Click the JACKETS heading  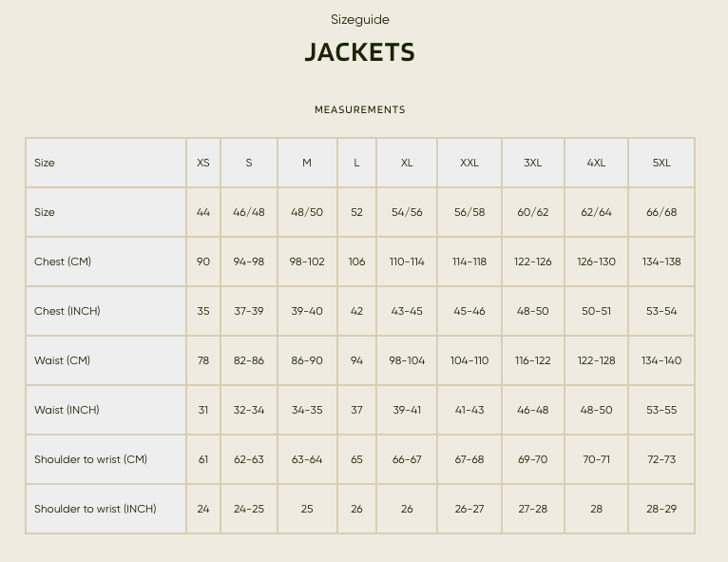[360, 52]
